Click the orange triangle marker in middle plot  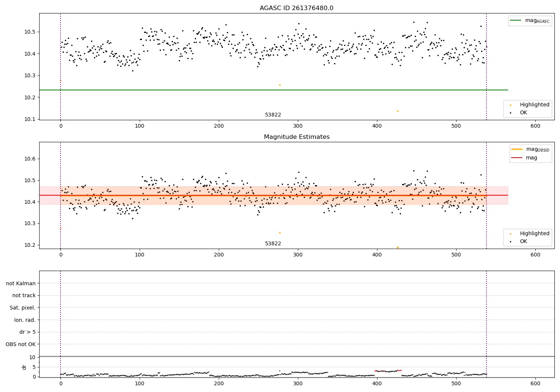[398, 248]
